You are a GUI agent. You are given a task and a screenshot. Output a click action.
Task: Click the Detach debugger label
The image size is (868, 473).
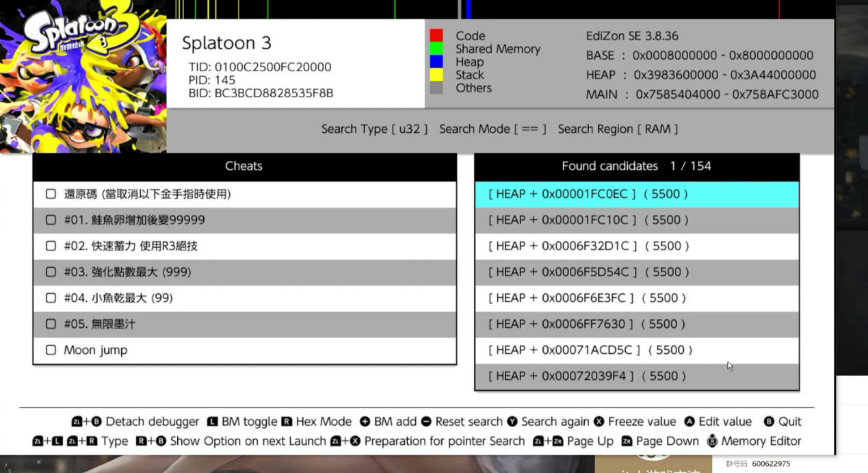click(x=153, y=422)
